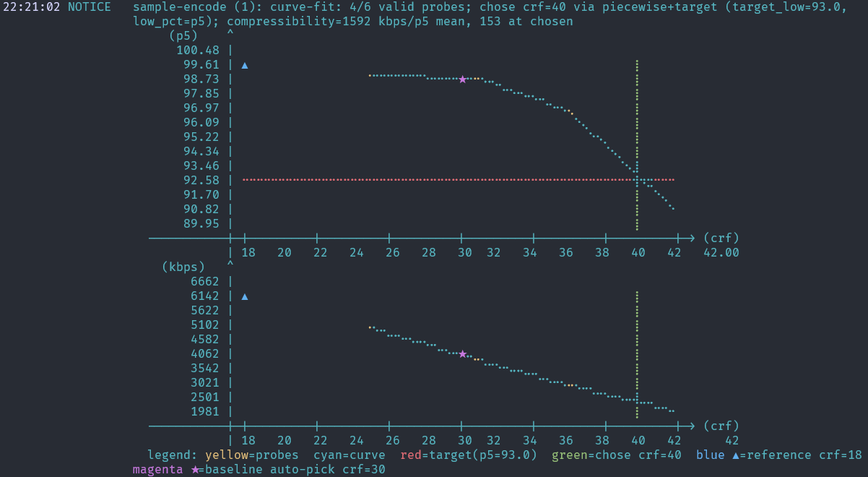Click crf tick 30 on the p5 chart axis
Viewport: 868px width, 477px height.
(465, 253)
